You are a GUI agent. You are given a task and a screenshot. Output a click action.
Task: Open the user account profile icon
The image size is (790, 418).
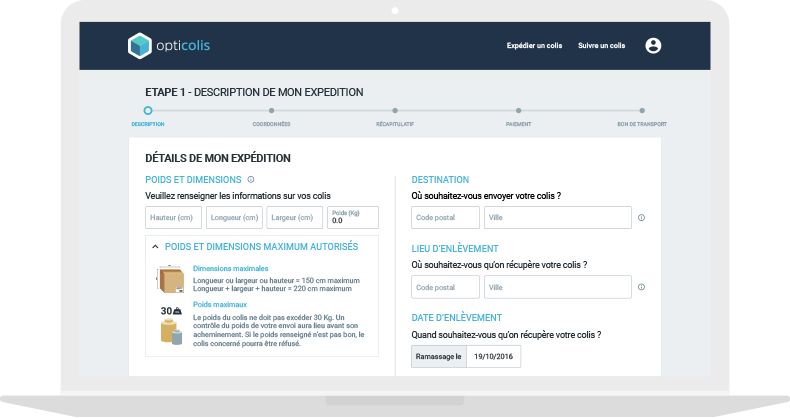(x=653, y=46)
